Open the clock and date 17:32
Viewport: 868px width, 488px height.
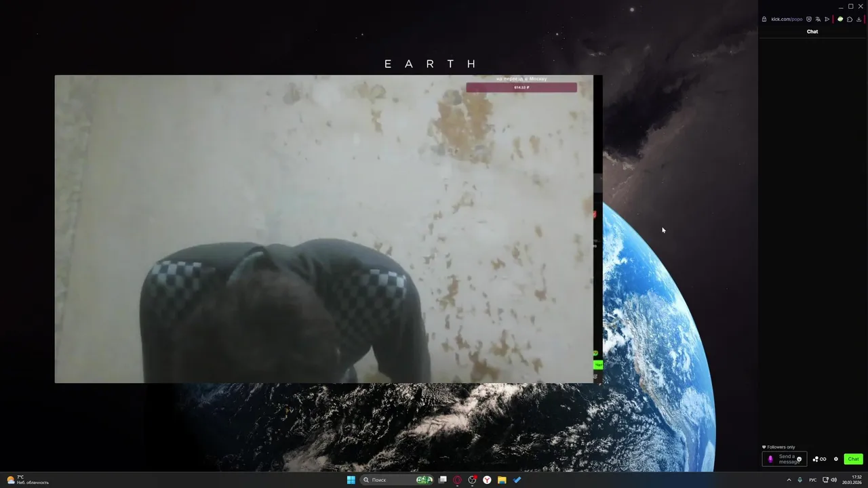852,480
